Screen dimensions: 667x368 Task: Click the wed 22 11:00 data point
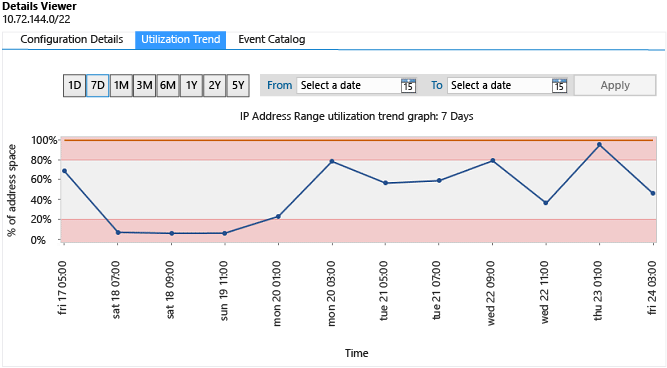coord(546,203)
